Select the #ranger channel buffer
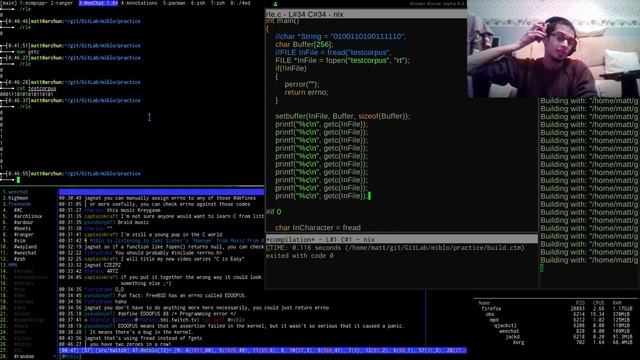The width and height of the screenshot is (640, 360). tap(24, 235)
